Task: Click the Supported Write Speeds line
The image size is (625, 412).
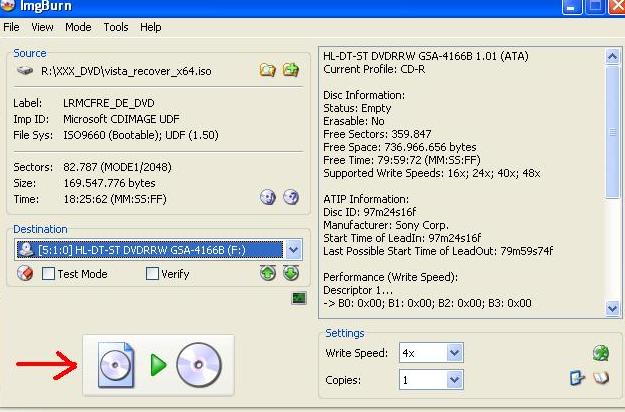Action: pyautogui.click(x=432, y=173)
